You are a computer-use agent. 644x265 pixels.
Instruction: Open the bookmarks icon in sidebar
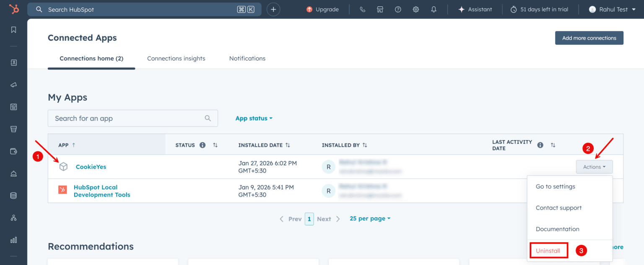click(13, 30)
